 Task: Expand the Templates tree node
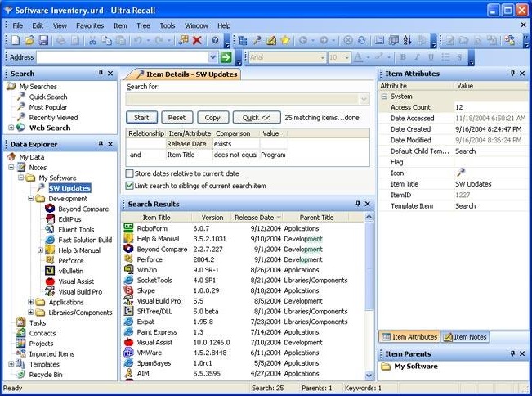pyautogui.click(x=11, y=364)
